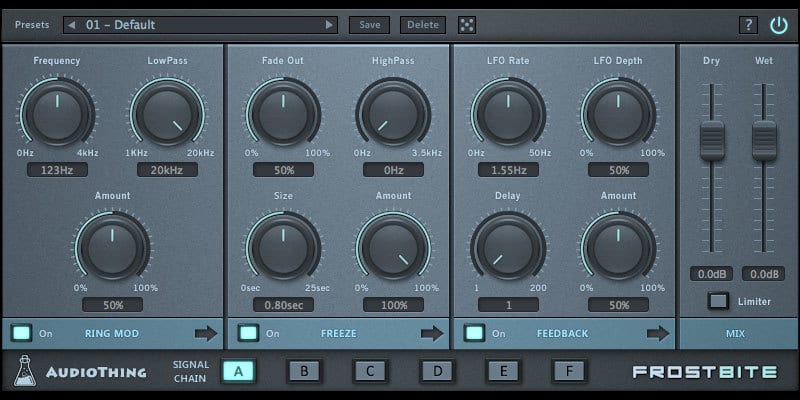This screenshot has height=400, width=800.
Task: Click the Freeze Fade Out knob
Action: pyautogui.click(x=283, y=113)
